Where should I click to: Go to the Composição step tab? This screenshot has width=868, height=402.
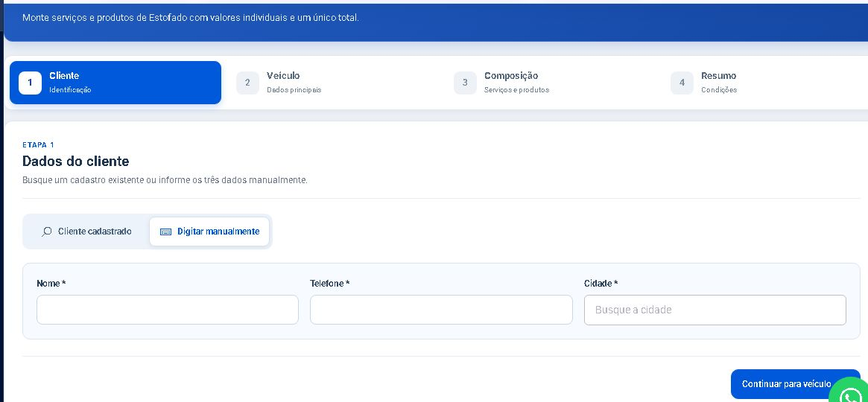tap(551, 83)
